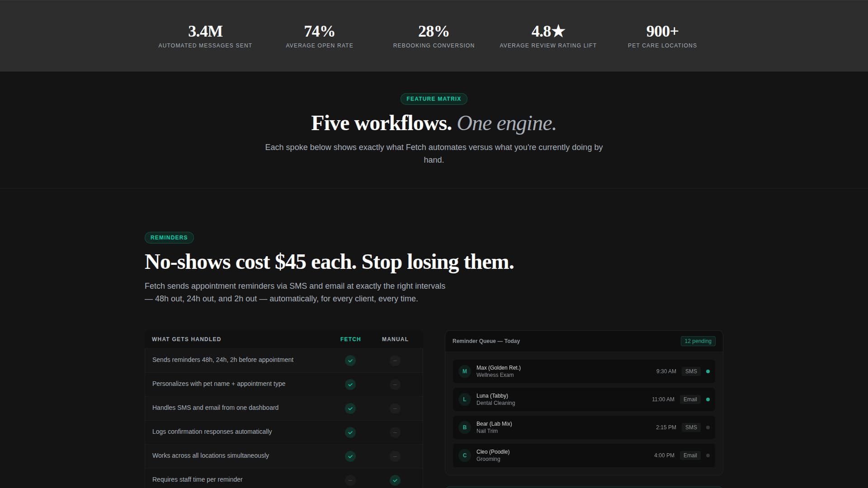Click the SMS tag on Bear's reminder

click(x=691, y=427)
